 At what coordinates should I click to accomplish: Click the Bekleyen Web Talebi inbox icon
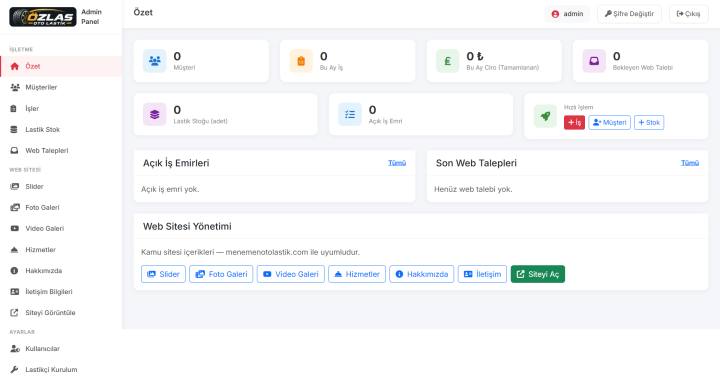(594, 61)
